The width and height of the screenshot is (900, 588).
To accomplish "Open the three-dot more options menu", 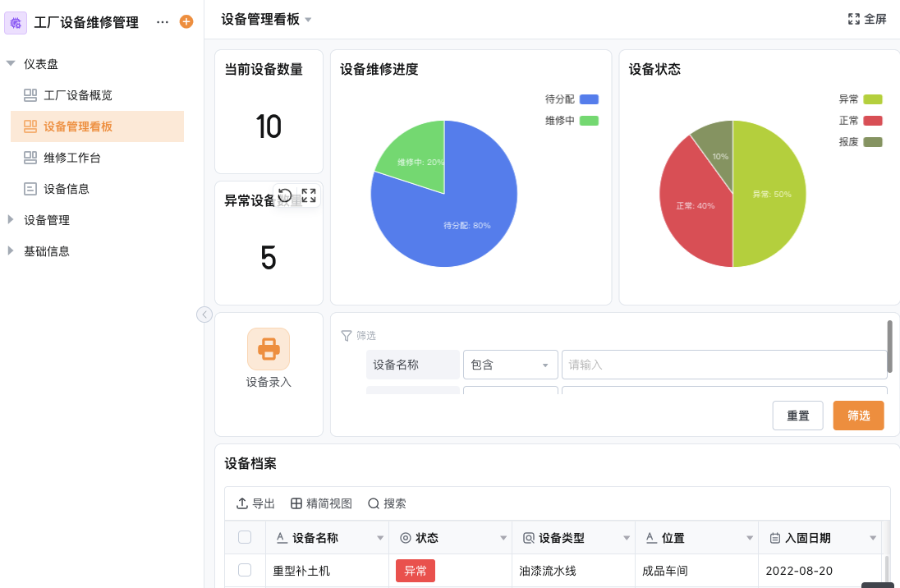I will [x=163, y=22].
